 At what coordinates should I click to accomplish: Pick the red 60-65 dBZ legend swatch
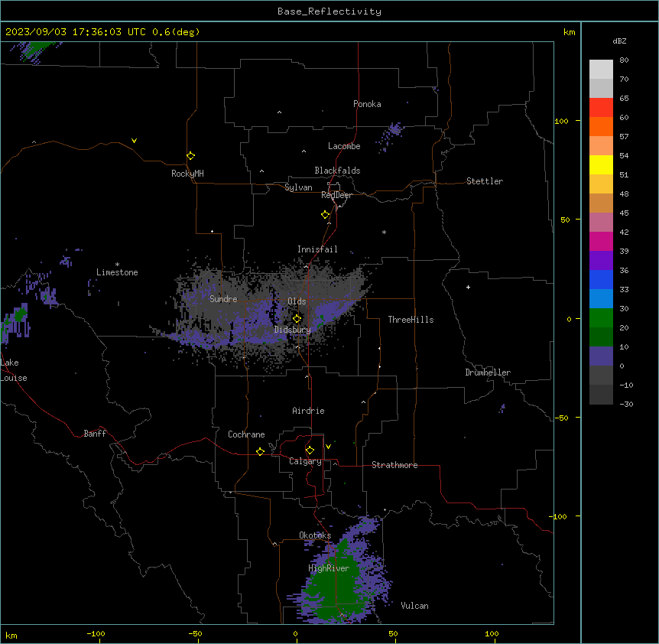601,108
